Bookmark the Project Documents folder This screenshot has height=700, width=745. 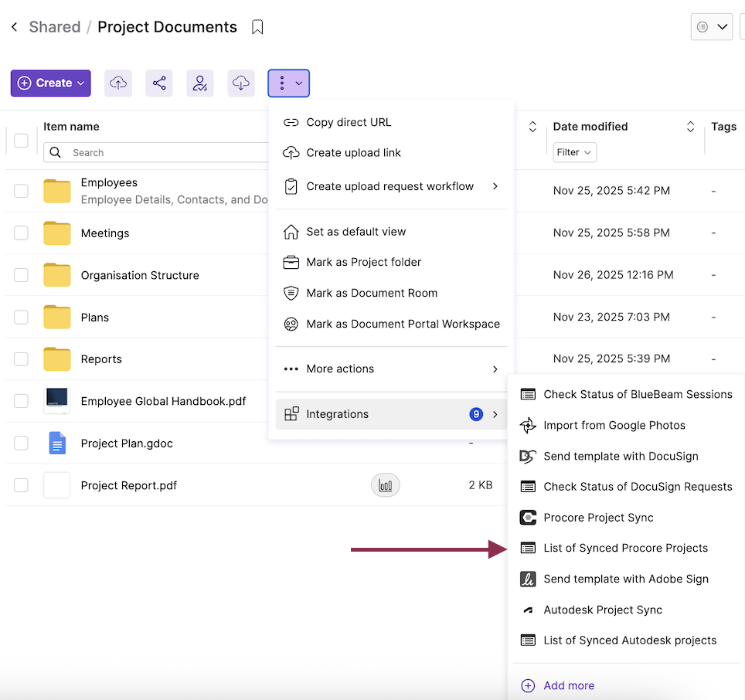point(258,28)
